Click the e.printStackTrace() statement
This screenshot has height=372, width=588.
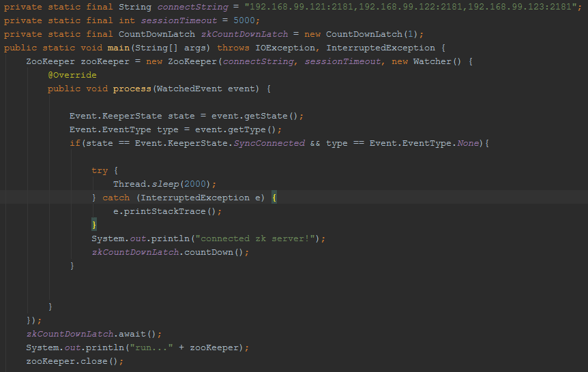(167, 211)
